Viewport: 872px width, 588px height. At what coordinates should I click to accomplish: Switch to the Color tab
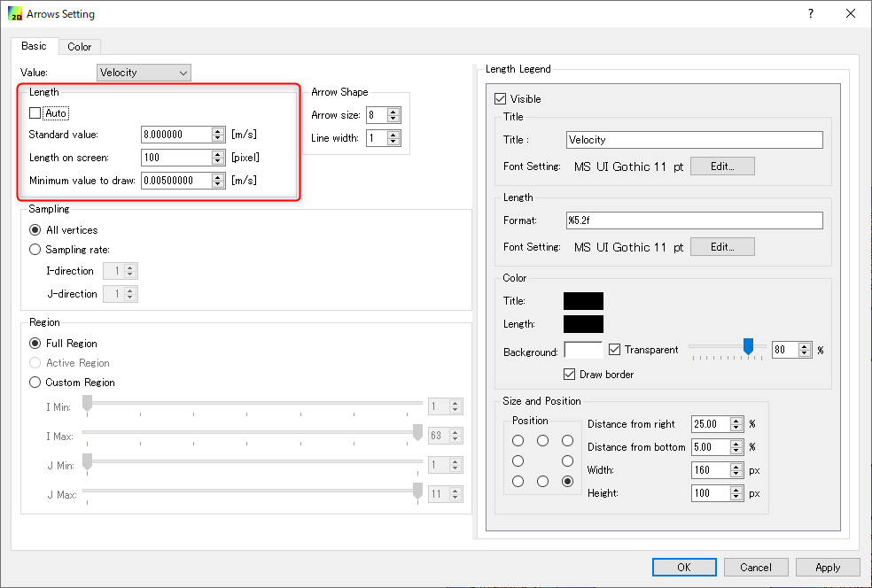[79, 47]
